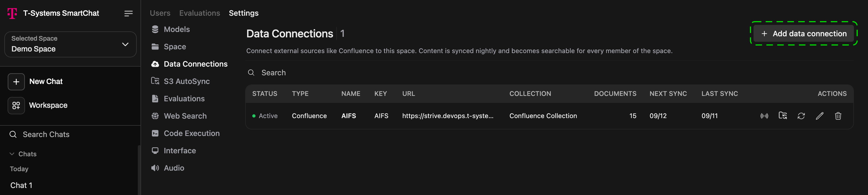Switch to the Users tab

(x=160, y=13)
